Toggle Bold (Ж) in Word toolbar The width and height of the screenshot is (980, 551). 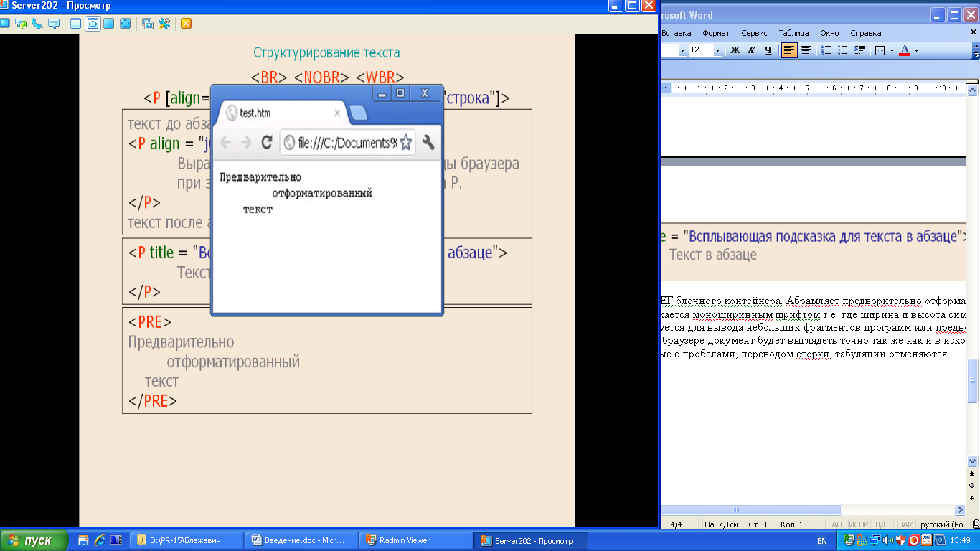point(735,50)
